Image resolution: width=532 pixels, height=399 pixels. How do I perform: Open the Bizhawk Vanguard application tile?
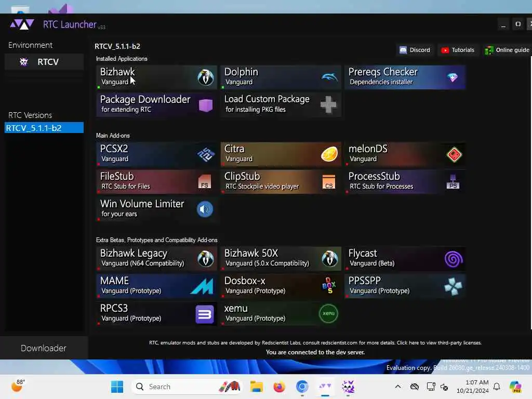156,77
